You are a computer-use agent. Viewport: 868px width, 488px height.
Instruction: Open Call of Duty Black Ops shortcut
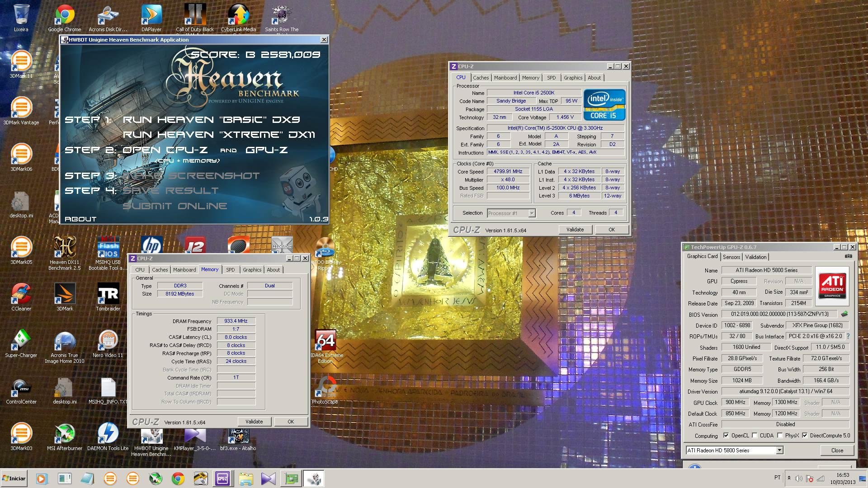pos(195,18)
